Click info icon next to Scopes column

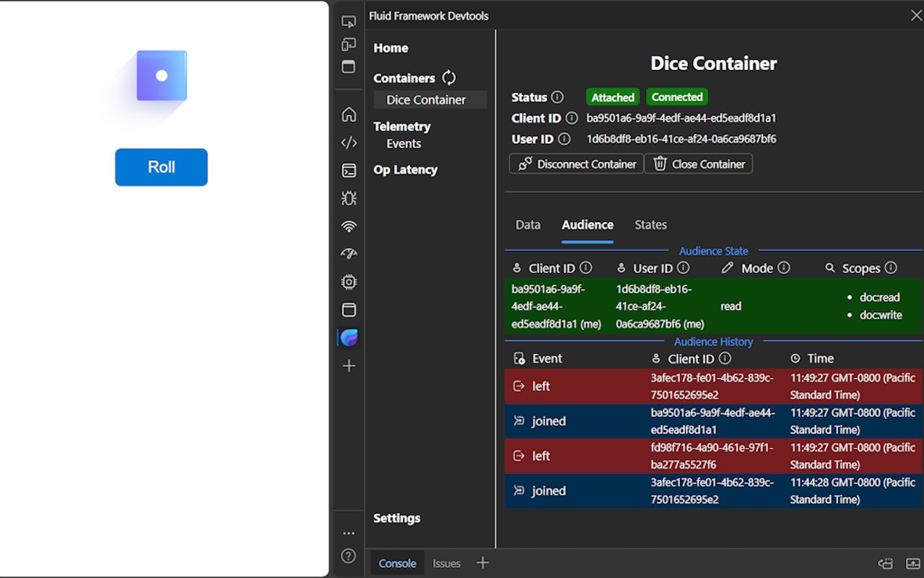pyautogui.click(x=891, y=268)
